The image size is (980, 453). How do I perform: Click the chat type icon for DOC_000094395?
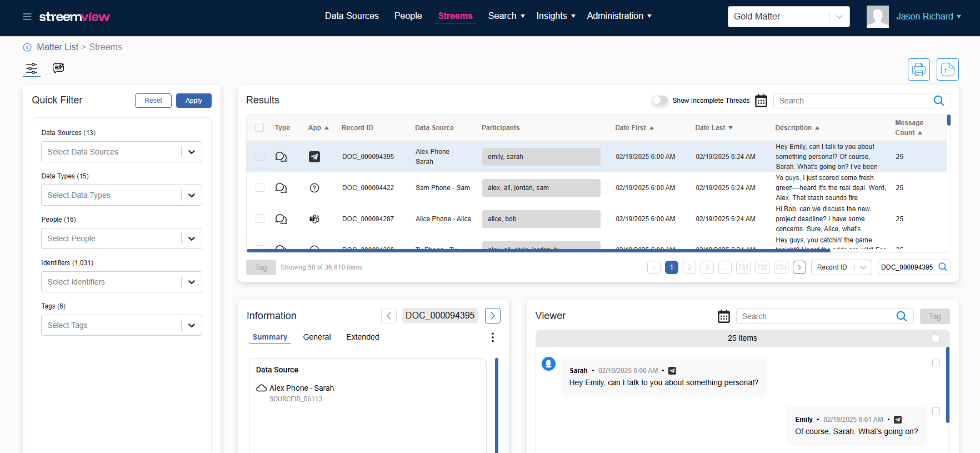point(281,157)
